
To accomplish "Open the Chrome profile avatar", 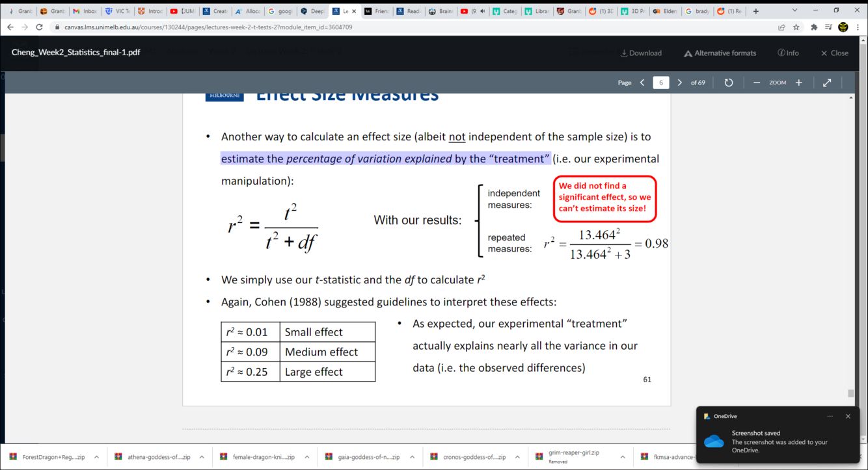I will [843, 27].
